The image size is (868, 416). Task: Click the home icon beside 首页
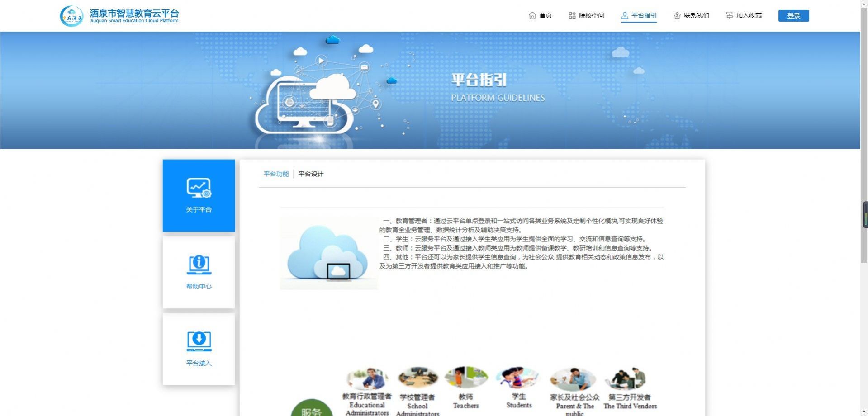tap(532, 15)
